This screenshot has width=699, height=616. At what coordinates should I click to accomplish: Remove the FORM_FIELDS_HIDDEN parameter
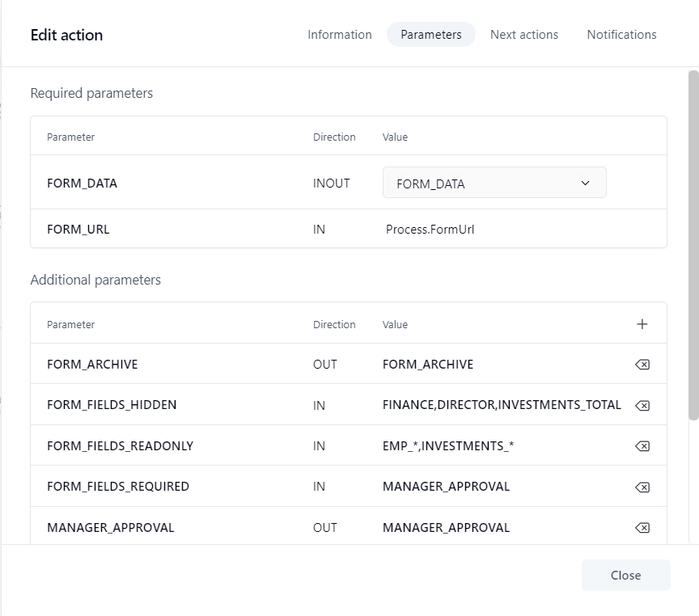coord(642,405)
